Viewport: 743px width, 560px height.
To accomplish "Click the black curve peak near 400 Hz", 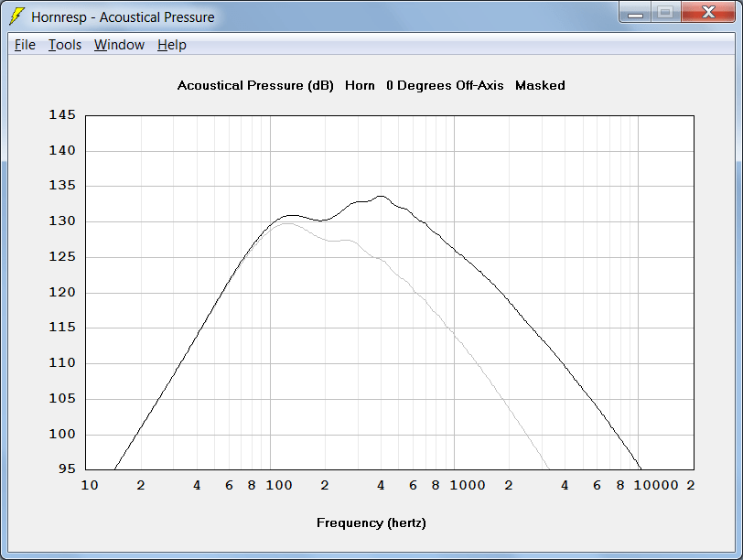I will (x=381, y=196).
